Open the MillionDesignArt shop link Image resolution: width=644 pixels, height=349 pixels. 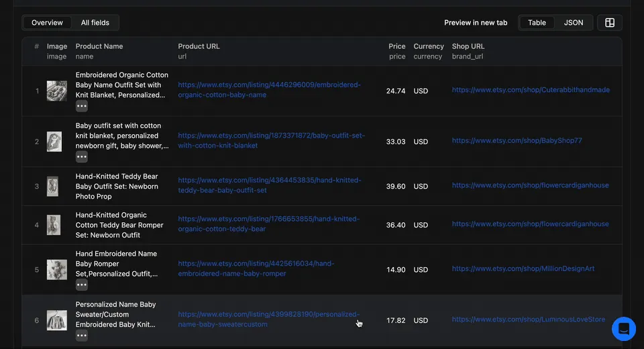click(x=523, y=268)
